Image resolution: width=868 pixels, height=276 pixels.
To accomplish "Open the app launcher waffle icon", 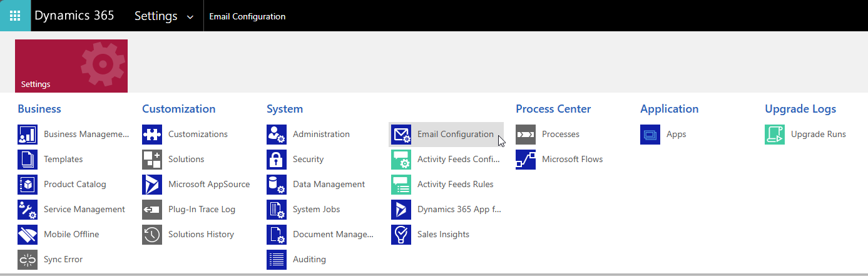I will pyautogui.click(x=15, y=16).
